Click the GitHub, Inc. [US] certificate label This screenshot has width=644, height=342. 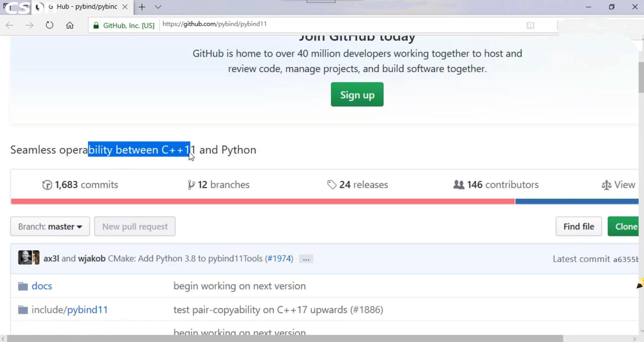coord(129,26)
